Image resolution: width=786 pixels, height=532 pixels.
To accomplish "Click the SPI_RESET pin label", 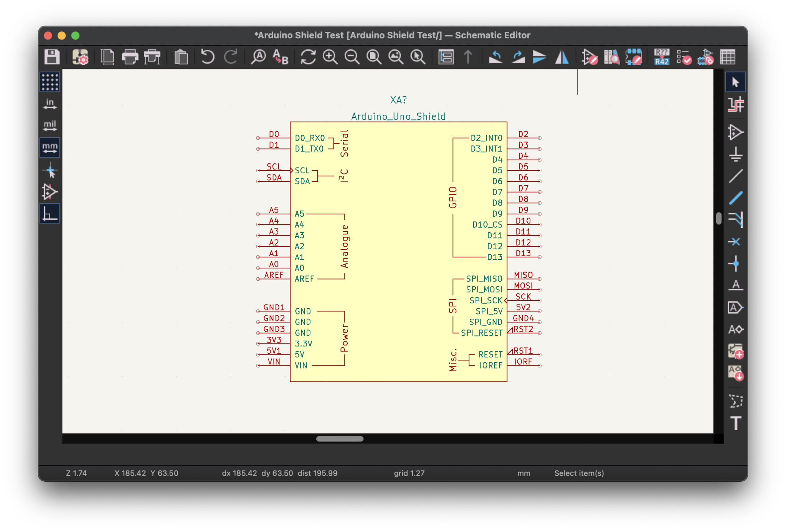I will click(482, 333).
